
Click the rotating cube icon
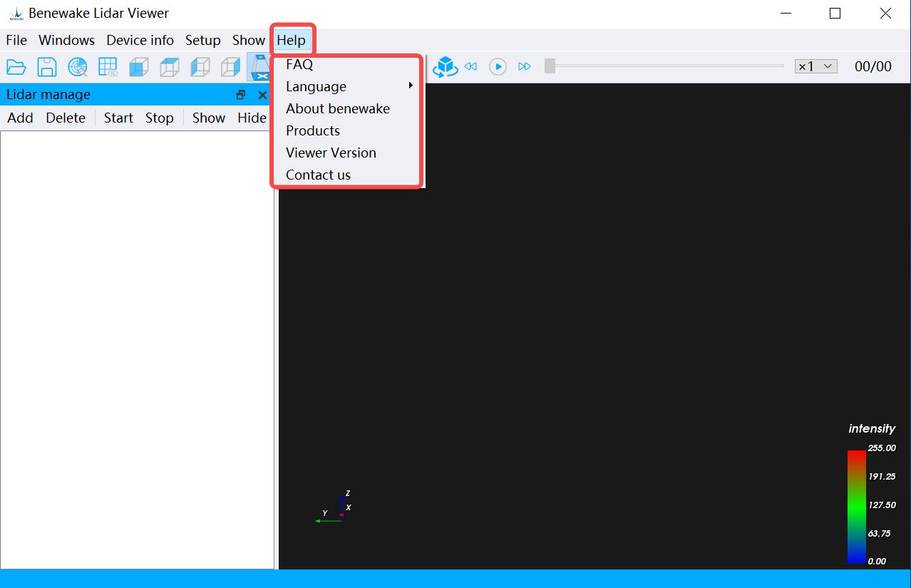point(446,66)
